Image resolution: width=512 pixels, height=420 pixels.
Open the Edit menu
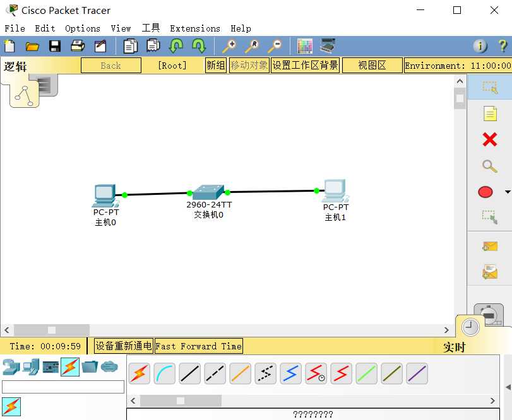point(45,28)
